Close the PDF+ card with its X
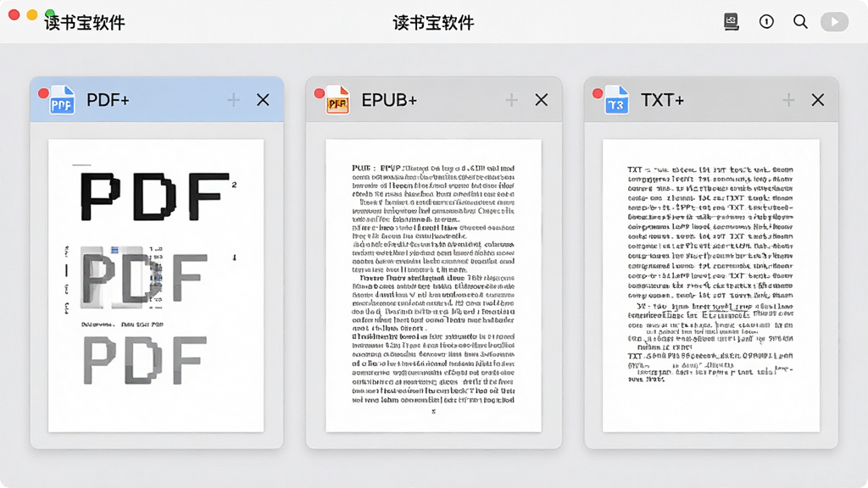The width and height of the screenshot is (868, 488). tap(263, 100)
